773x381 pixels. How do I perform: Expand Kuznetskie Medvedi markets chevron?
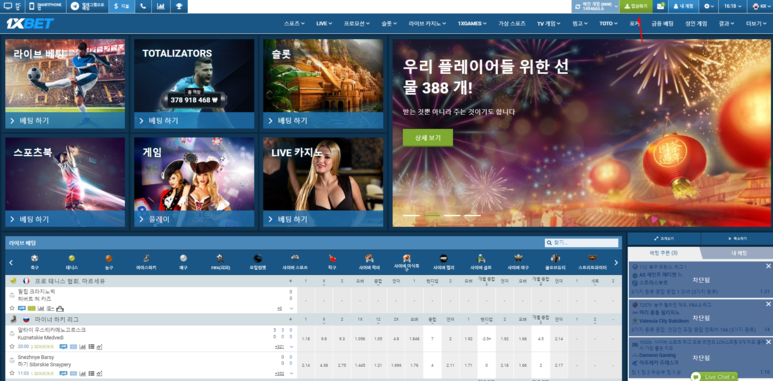[x=291, y=346]
